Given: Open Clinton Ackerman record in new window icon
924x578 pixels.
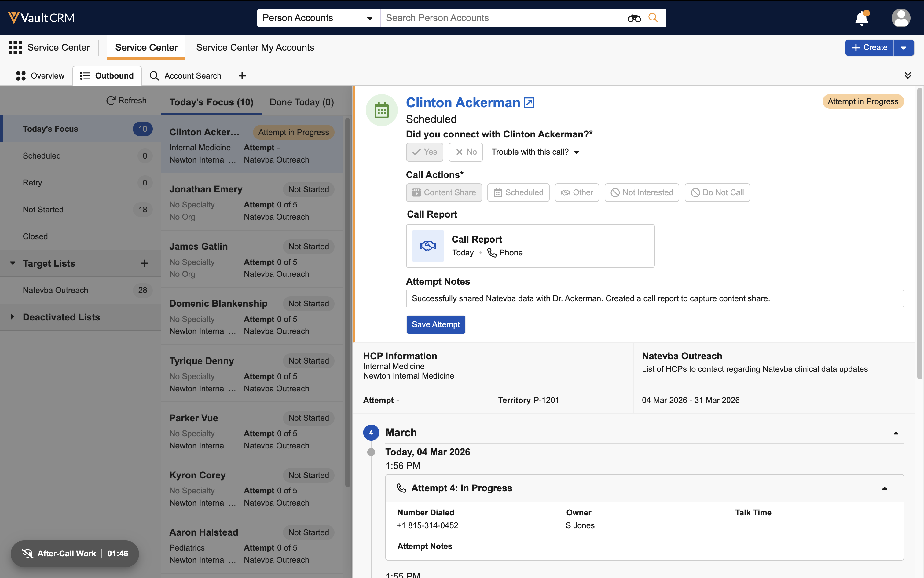Looking at the screenshot, I should coord(529,102).
